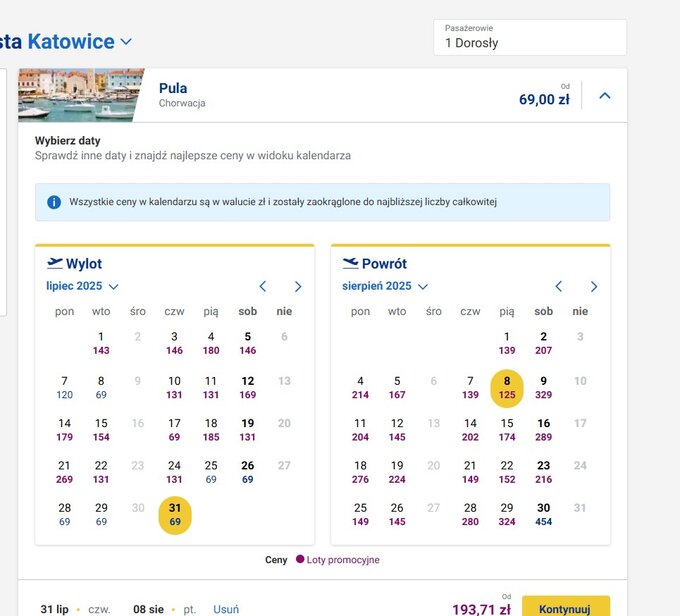Viewport: 680px width, 616px height.
Task: Click the Pula destination thumbnail photo
Action: [x=80, y=95]
